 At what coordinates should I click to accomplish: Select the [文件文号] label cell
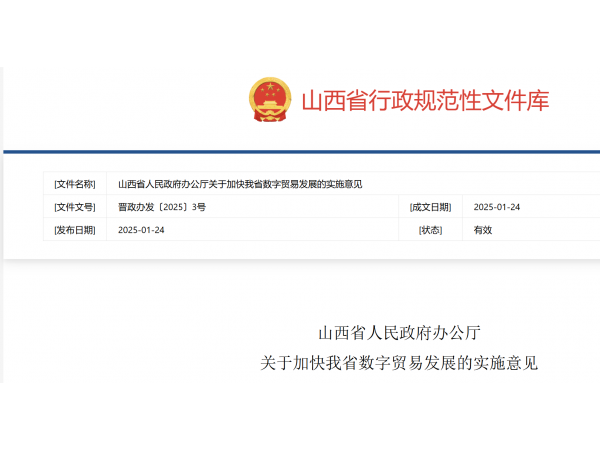tap(75, 207)
